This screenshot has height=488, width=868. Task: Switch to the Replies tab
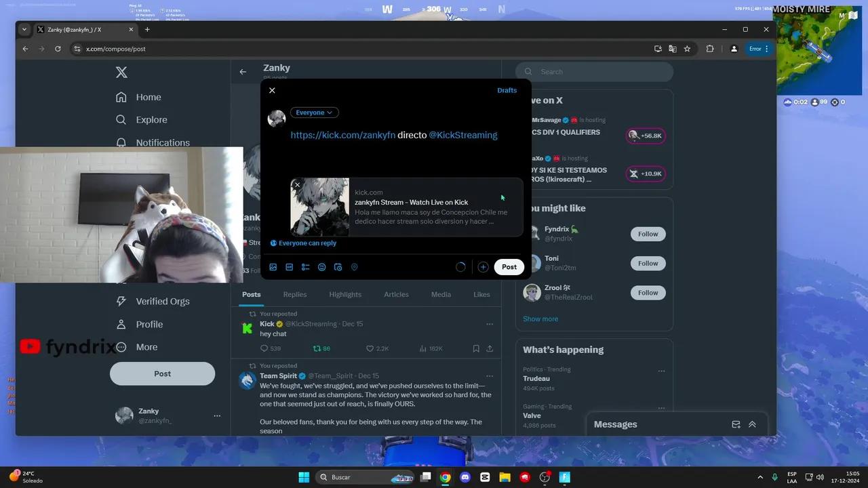coord(295,295)
